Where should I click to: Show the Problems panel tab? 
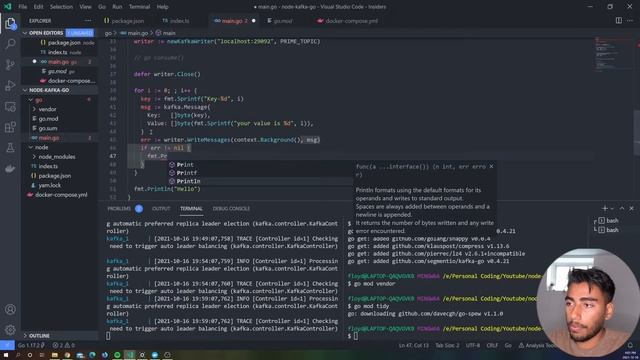119,209
